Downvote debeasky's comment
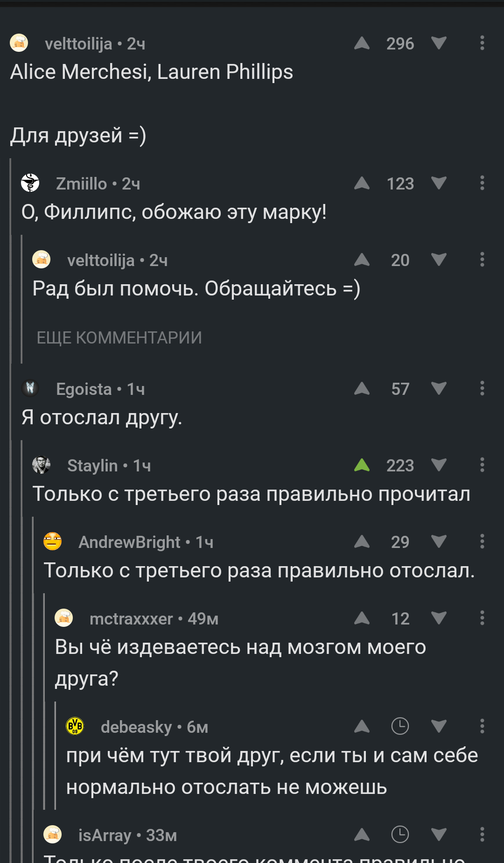Image resolution: width=504 pixels, height=863 pixels. (439, 727)
